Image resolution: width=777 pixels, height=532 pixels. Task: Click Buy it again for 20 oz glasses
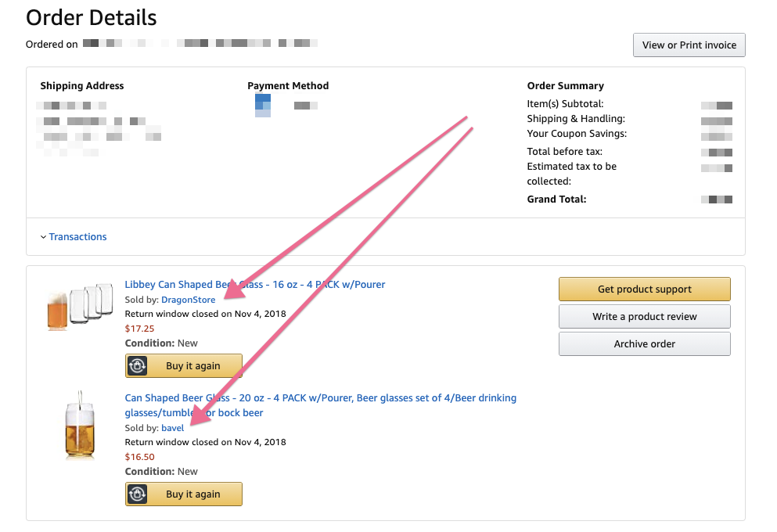192,494
